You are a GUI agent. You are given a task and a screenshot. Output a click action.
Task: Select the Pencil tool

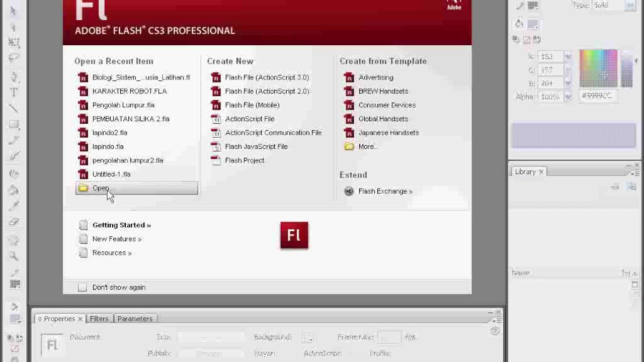click(x=14, y=140)
